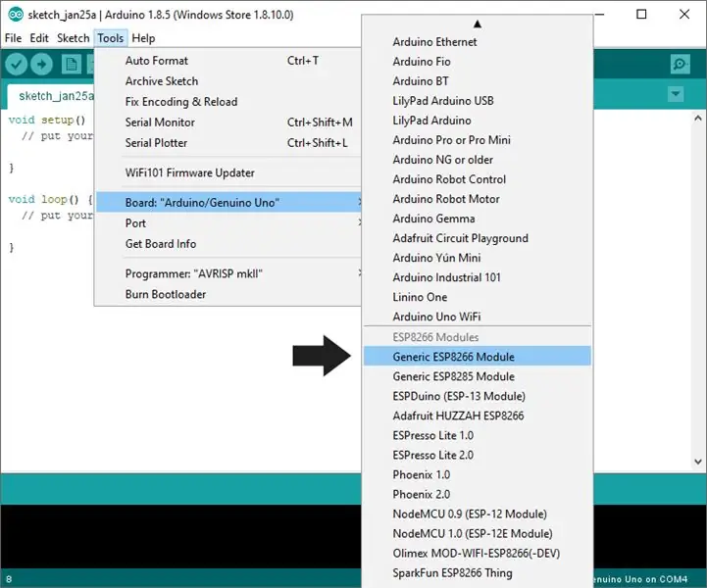Select Arduino Fio board
Image resolution: width=707 pixels, height=588 pixels.
pyautogui.click(x=477, y=62)
